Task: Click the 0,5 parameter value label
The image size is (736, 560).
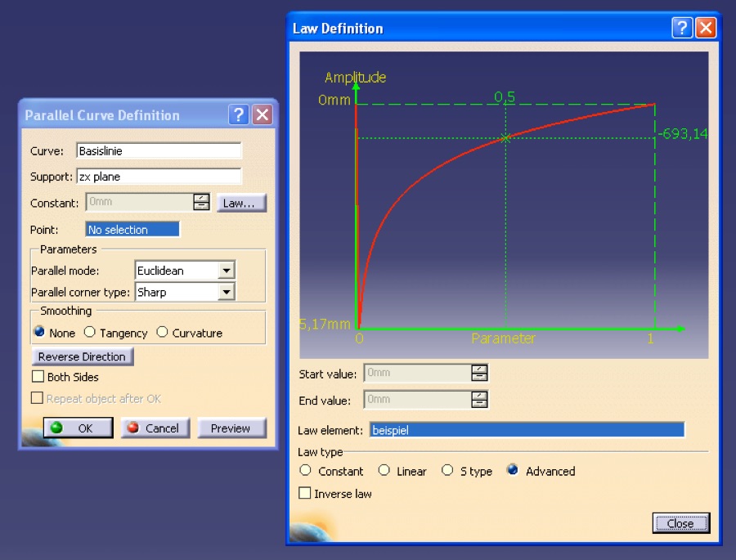Action: point(505,96)
